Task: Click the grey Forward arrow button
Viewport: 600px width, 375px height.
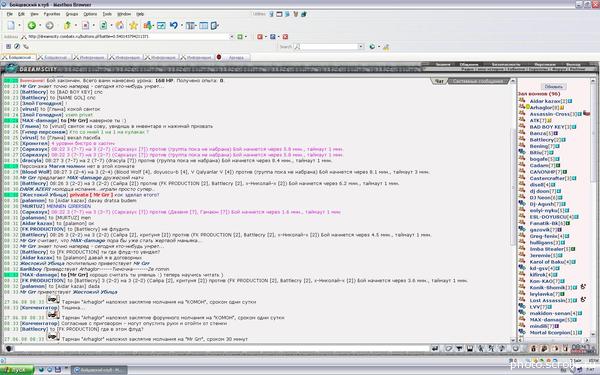Action: pos(49,26)
